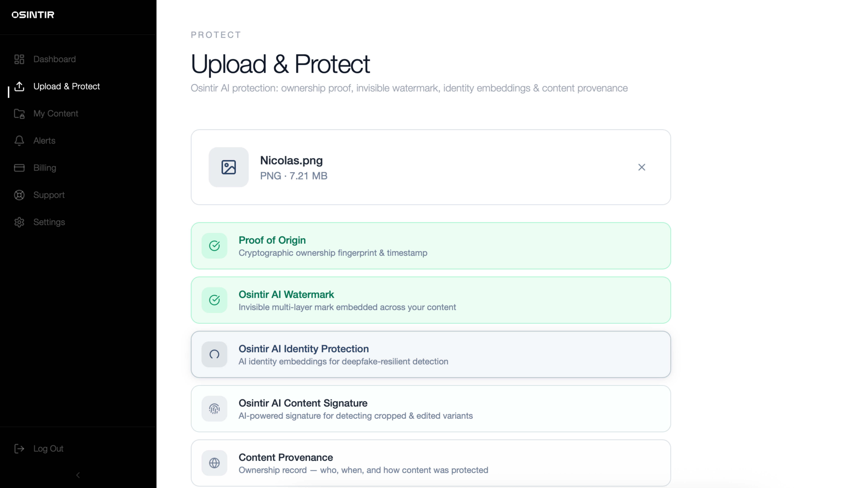The height and width of the screenshot is (488, 868).
Task: Click the Settings gear icon
Action: [19, 222]
